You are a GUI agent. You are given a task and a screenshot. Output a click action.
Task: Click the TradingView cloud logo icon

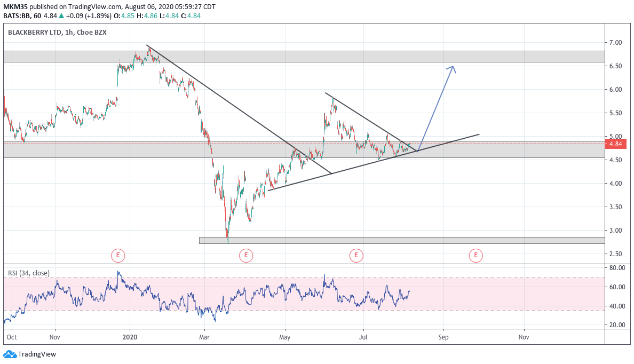(x=10, y=354)
